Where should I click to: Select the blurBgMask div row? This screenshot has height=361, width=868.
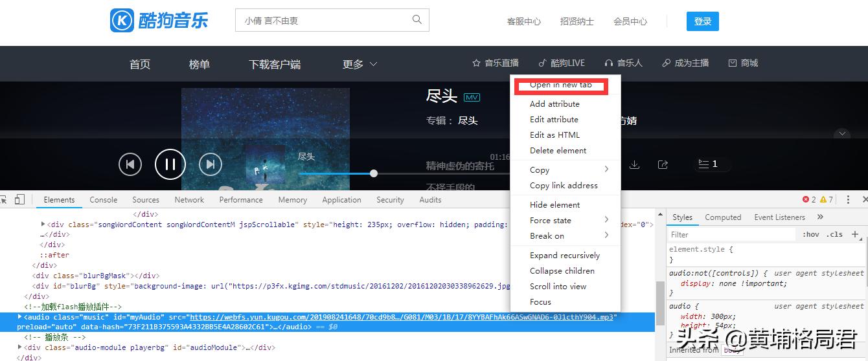96,276
